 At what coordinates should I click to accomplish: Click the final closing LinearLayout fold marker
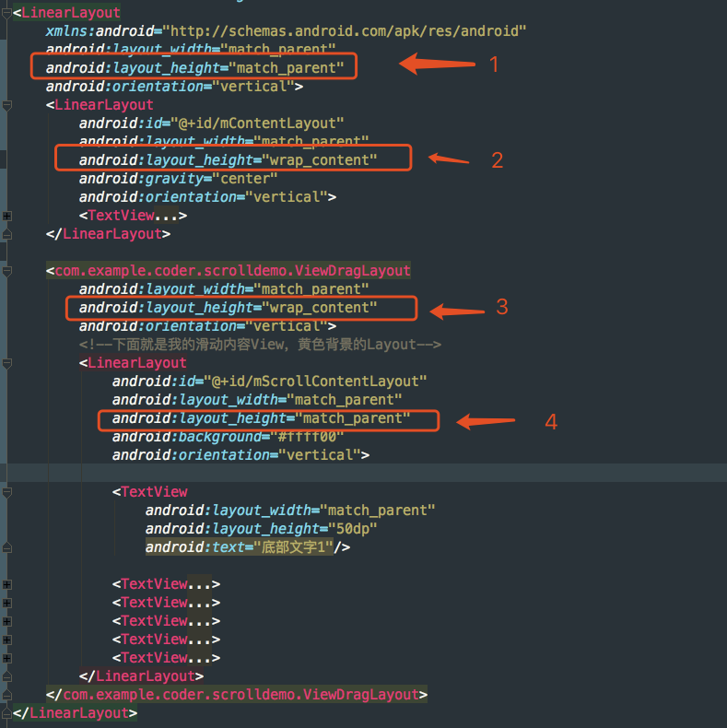(6, 713)
